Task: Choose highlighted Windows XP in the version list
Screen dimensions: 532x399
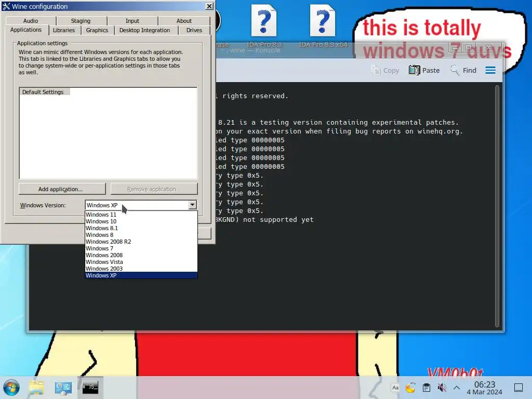Action: point(141,275)
